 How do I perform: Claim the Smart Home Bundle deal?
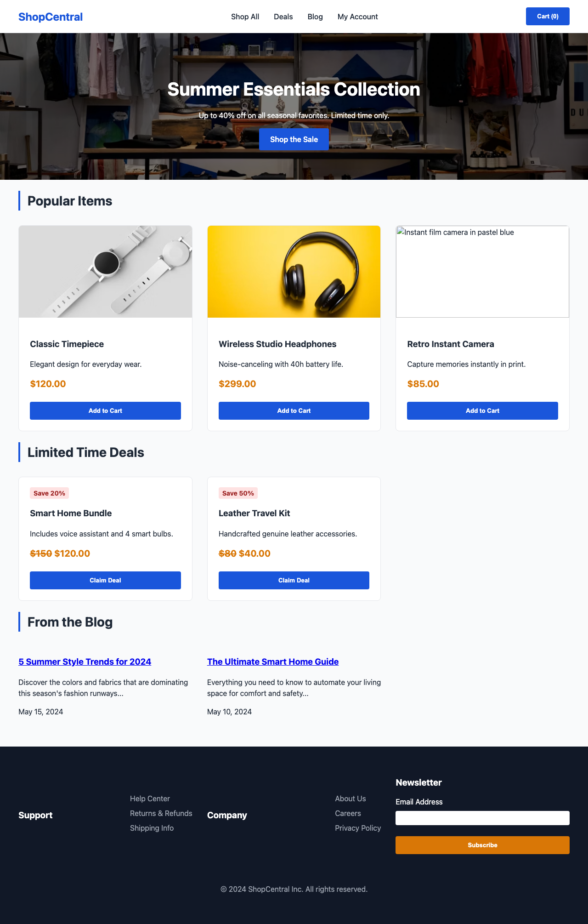(x=105, y=580)
